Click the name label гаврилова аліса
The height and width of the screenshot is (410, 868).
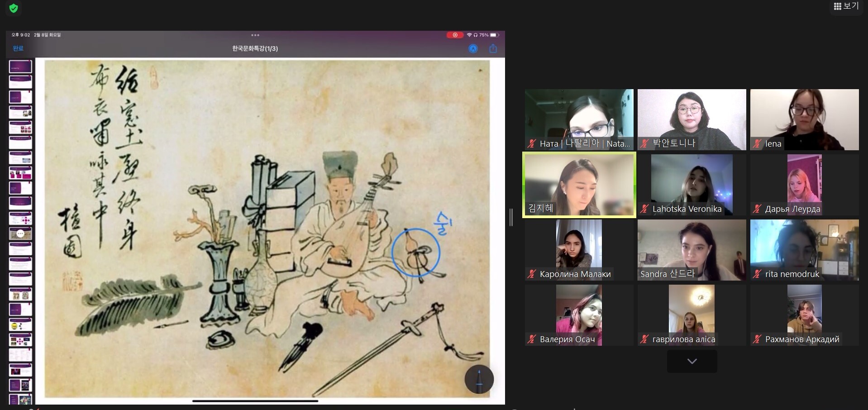pyautogui.click(x=684, y=339)
